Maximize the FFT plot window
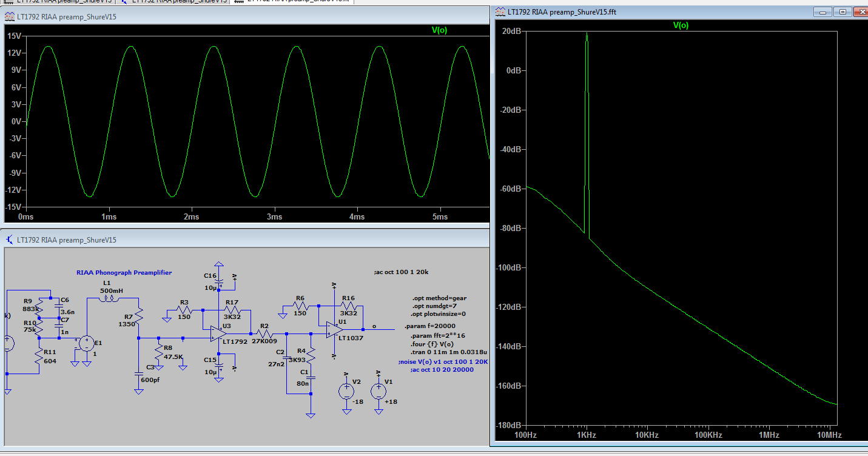 pos(842,11)
